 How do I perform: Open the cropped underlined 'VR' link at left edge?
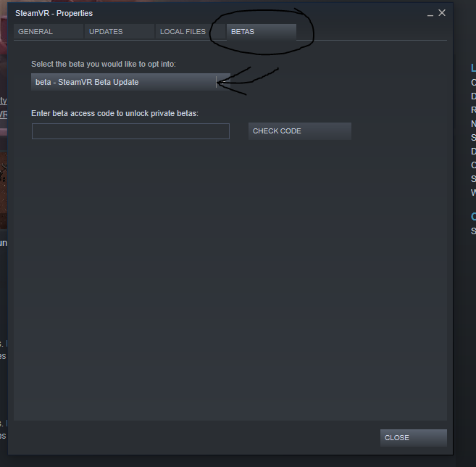coord(4,115)
